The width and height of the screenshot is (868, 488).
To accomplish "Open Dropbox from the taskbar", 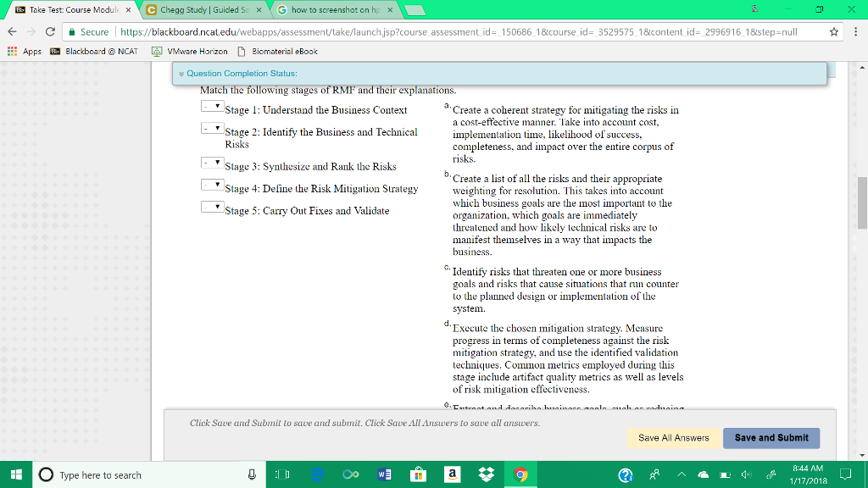I will pos(486,474).
